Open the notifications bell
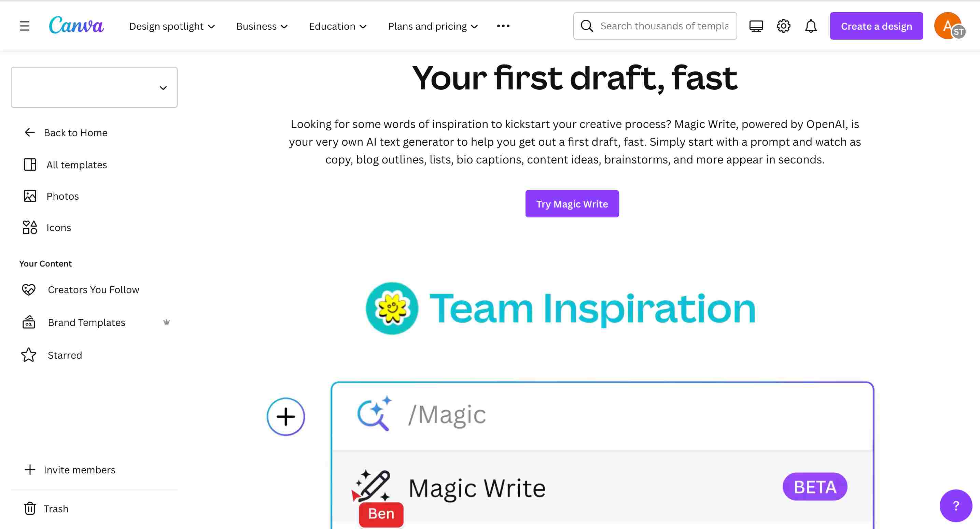The height and width of the screenshot is (529, 980). pos(811,26)
